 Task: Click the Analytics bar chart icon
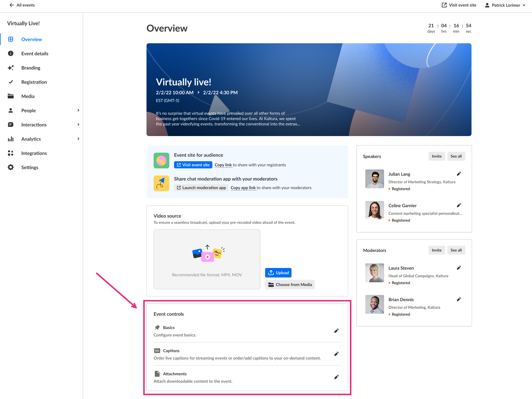[x=11, y=139]
